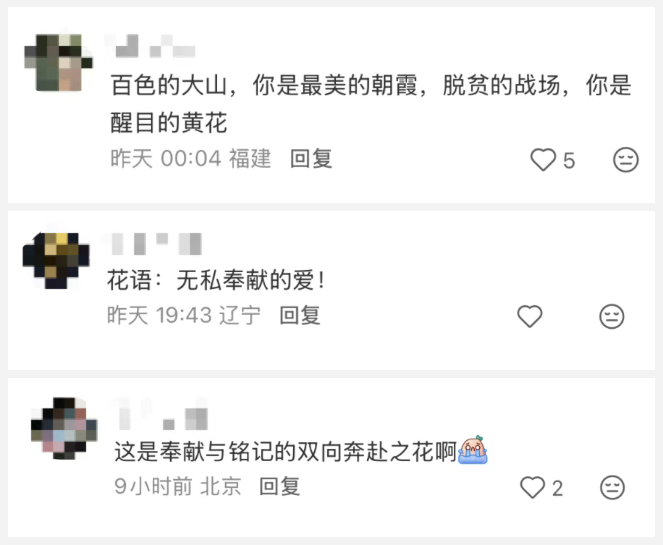663x545 pixels.
Task: Reply to the comment posted from 北京
Action: [279, 486]
